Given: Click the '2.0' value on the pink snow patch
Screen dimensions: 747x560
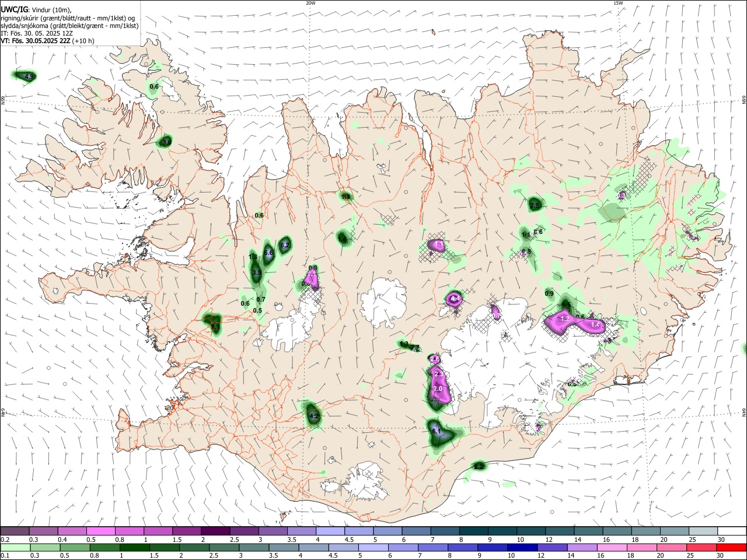Looking at the screenshot, I should point(439,388).
